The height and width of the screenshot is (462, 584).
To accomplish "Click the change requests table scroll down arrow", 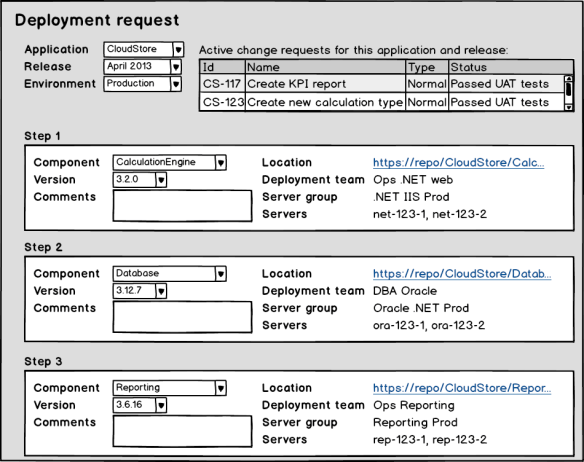I will click(x=568, y=107).
